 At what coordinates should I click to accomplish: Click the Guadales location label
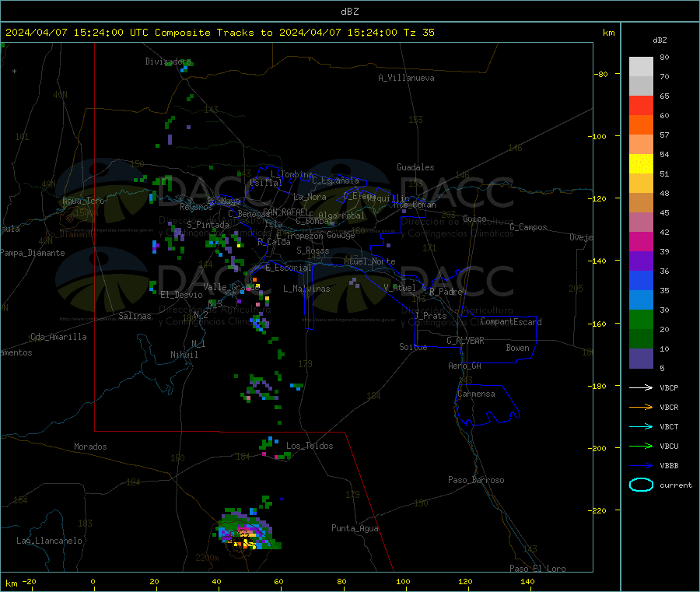pos(415,167)
